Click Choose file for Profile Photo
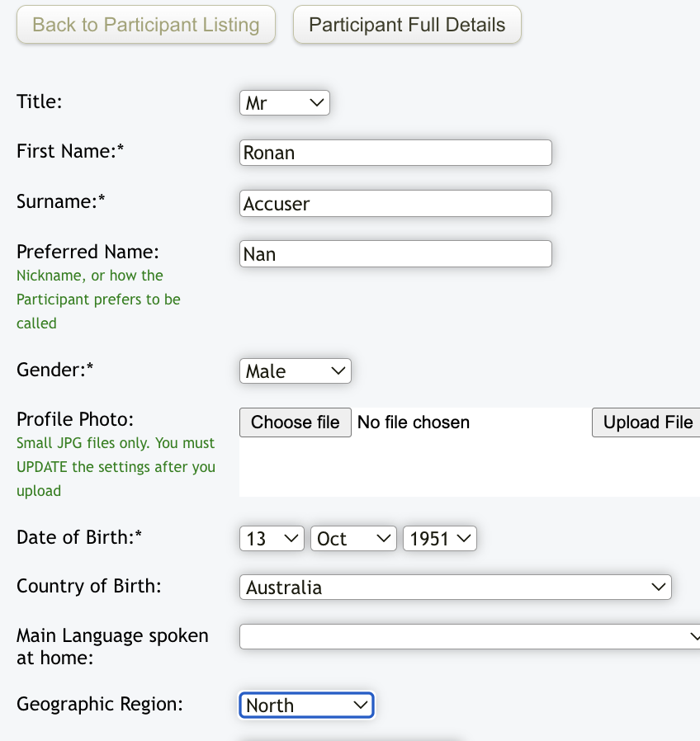 tap(295, 422)
